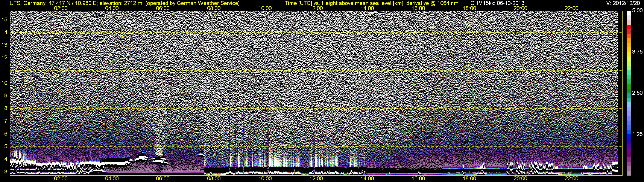Click height label '5.' on the vertical axis
Viewport: 644px width, 182px height.
6,147
